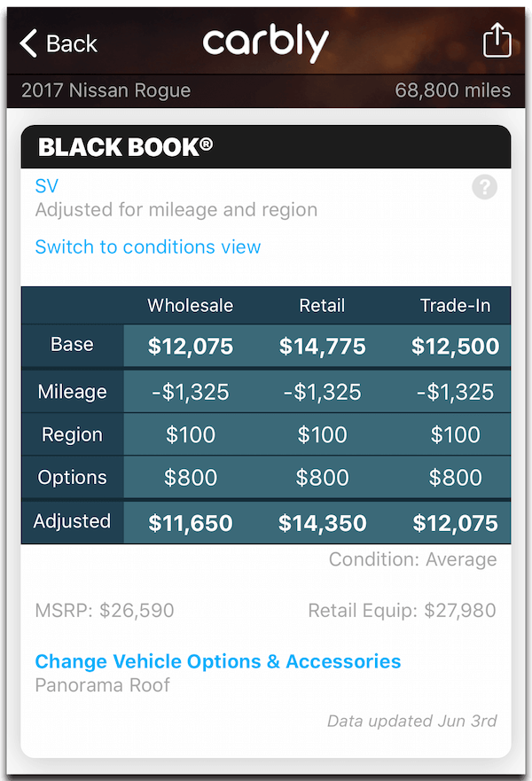Click the Options row label
Viewport: 532px width, 781px height.
click(x=72, y=477)
